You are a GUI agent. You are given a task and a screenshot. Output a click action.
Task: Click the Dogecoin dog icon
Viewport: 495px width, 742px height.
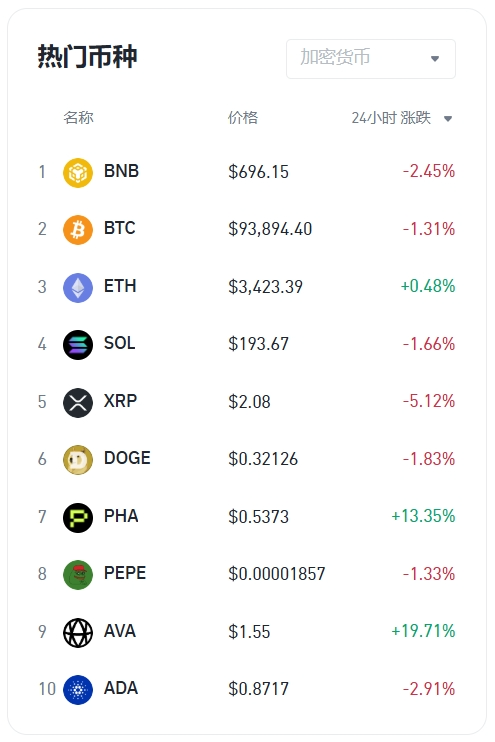pos(78,460)
